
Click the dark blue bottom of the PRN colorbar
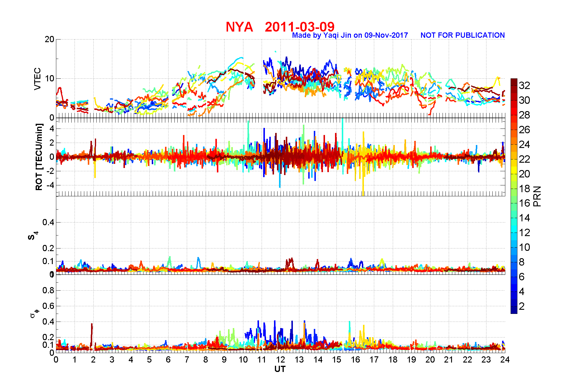[x=514, y=310]
